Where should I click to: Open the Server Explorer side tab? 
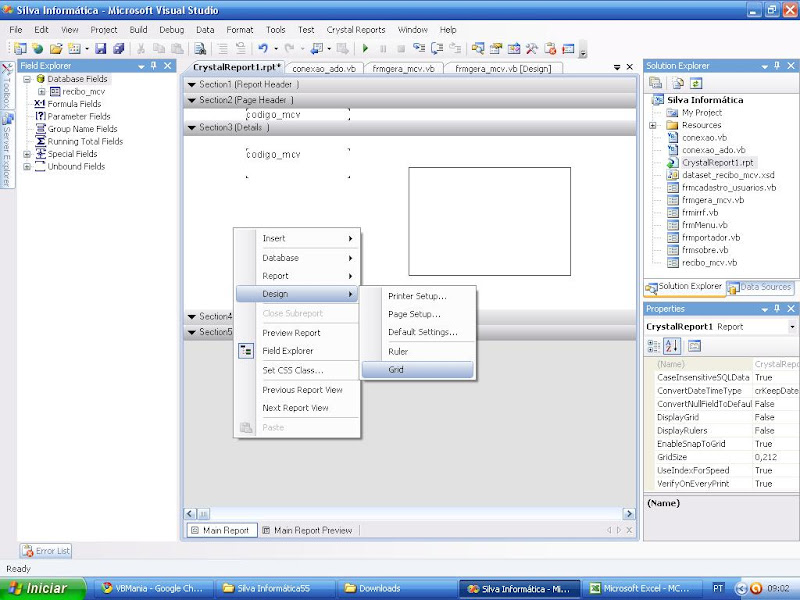(x=7, y=151)
